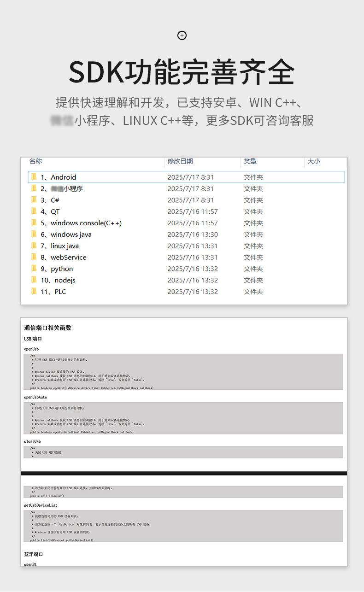Screen dimensions: 364x592
Task: Click the openUsbAuto function heading
Action: coord(35,397)
